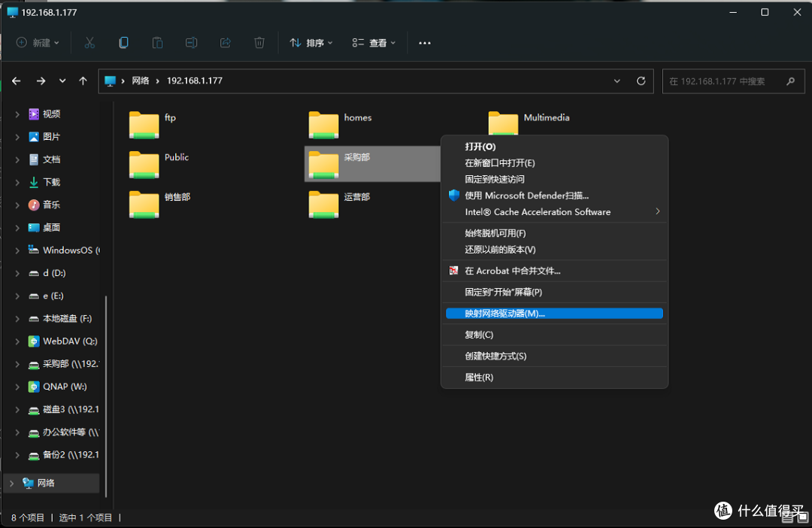This screenshot has height=528, width=812.
Task: Choose 始终脱机可用(F)
Action: pos(554,233)
